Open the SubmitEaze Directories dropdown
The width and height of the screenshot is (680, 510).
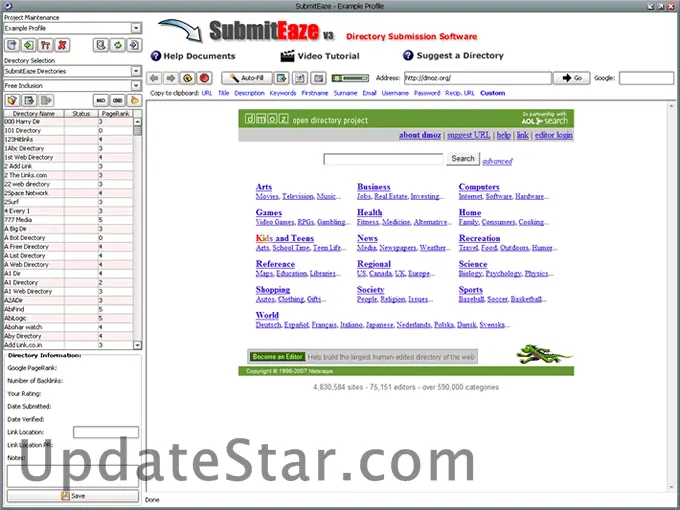136,71
